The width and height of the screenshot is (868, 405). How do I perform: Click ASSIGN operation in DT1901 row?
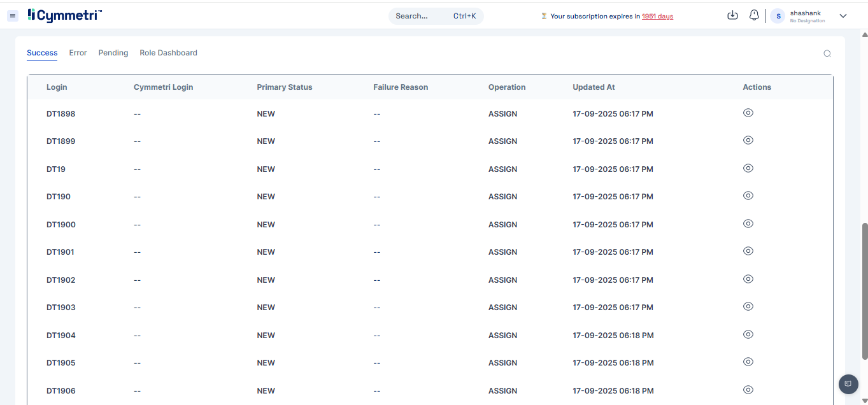tap(503, 252)
